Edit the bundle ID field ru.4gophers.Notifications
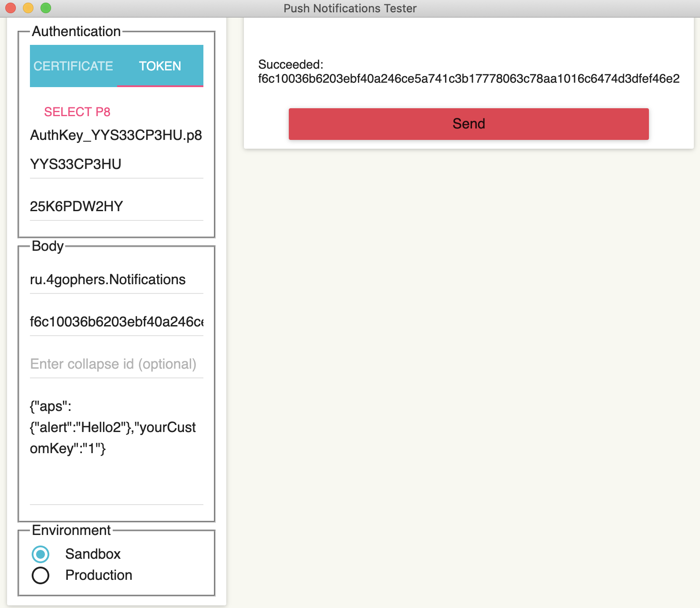The image size is (700, 608). tap(116, 280)
